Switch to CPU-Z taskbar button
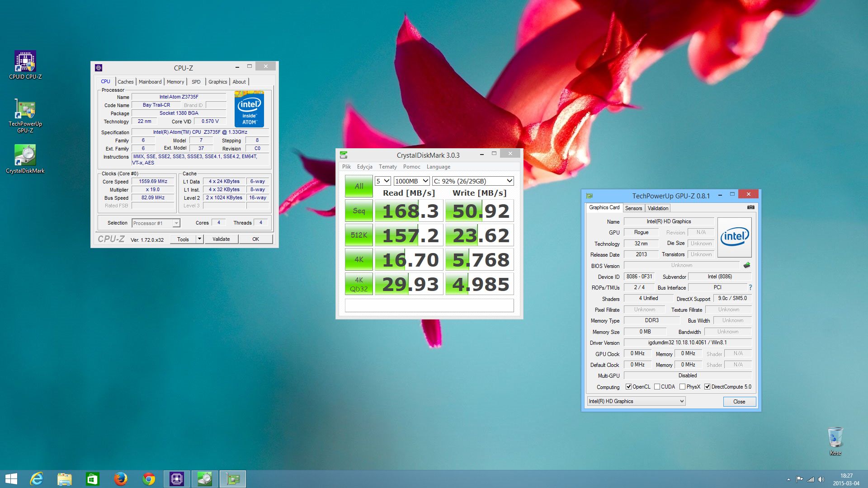 click(177, 479)
